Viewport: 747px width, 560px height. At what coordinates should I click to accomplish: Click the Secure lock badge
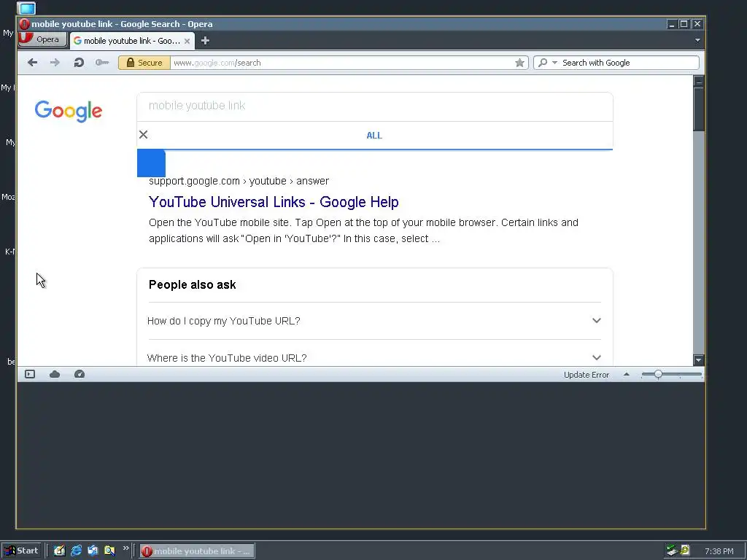[x=144, y=63]
